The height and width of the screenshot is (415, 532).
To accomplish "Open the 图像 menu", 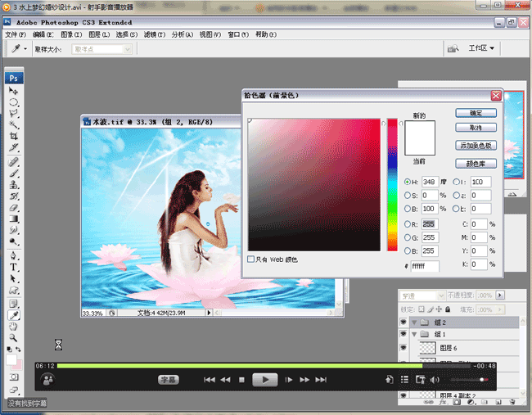I will (x=71, y=34).
